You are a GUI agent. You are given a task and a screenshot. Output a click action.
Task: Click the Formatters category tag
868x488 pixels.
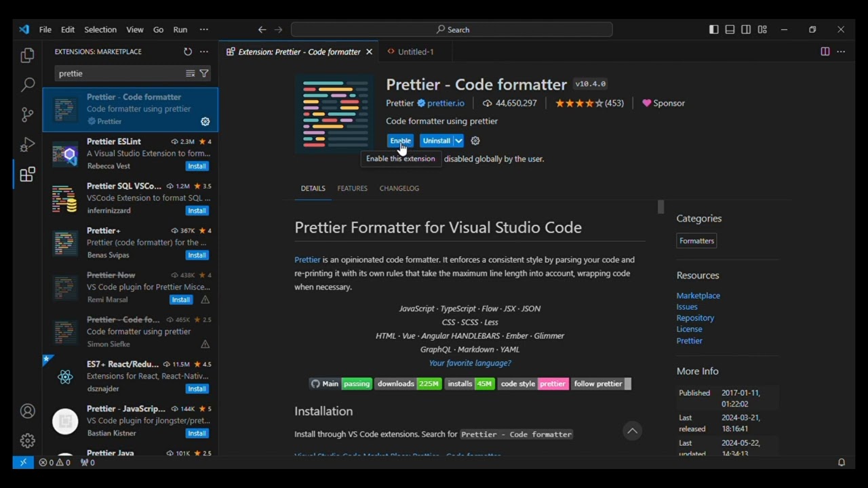pos(696,241)
